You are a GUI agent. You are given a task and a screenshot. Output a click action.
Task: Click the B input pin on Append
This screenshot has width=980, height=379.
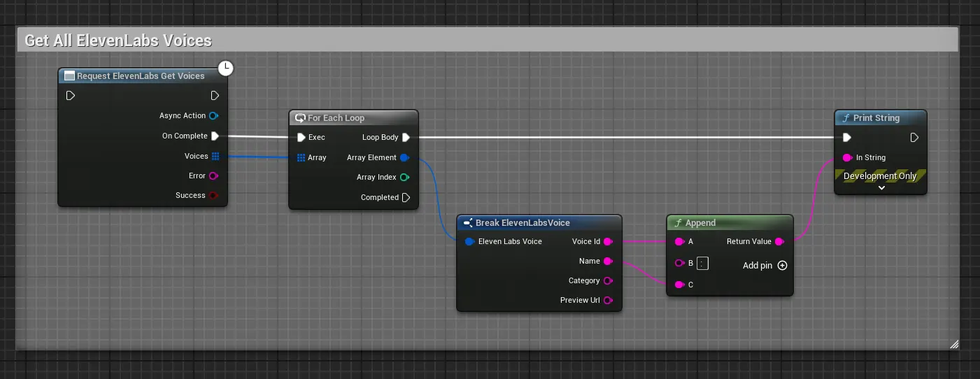coord(679,263)
